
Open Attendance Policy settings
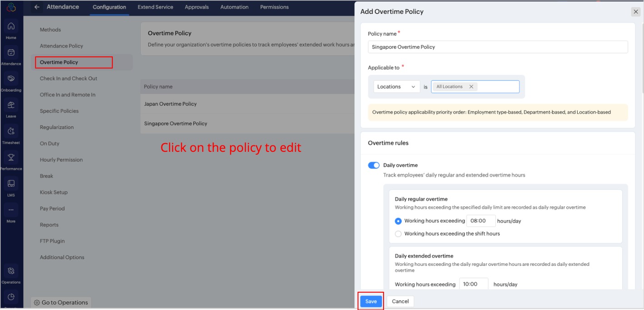pos(61,46)
